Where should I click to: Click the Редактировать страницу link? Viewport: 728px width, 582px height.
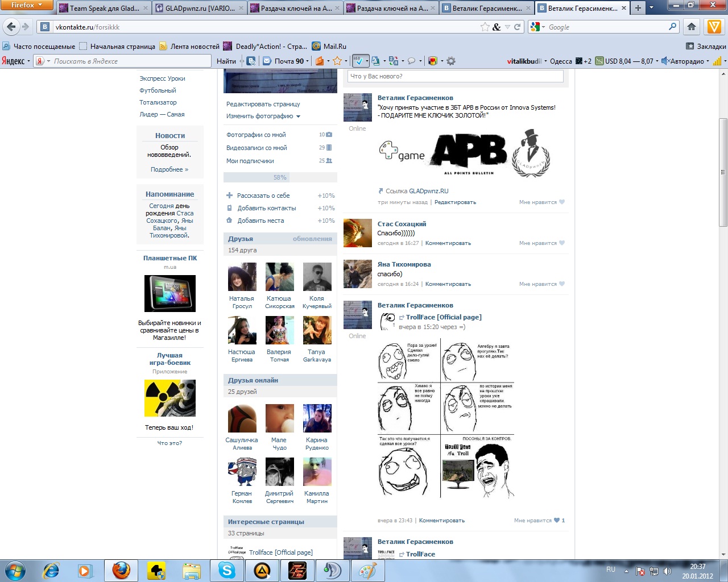[263, 104]
